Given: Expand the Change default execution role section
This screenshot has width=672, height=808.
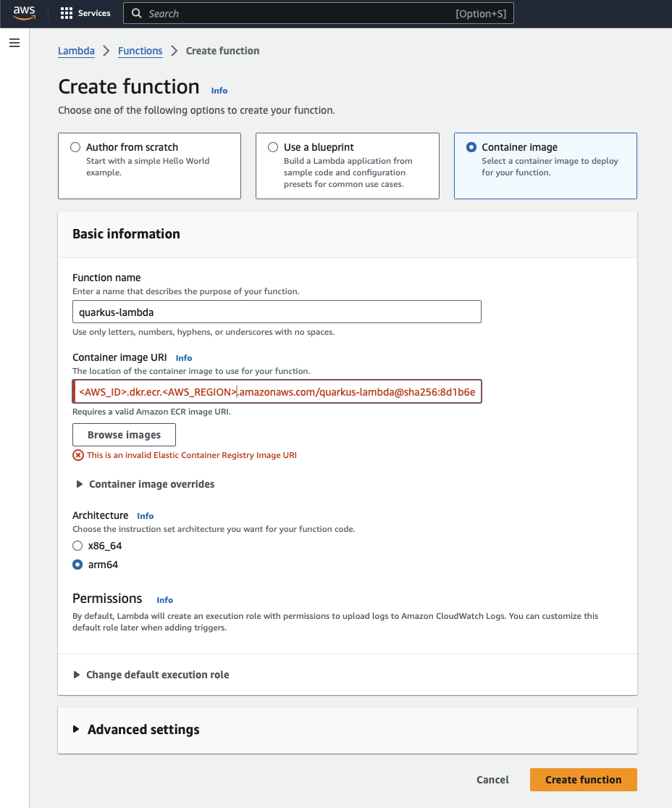Looking at the screenshot, I should click(77, 675).
